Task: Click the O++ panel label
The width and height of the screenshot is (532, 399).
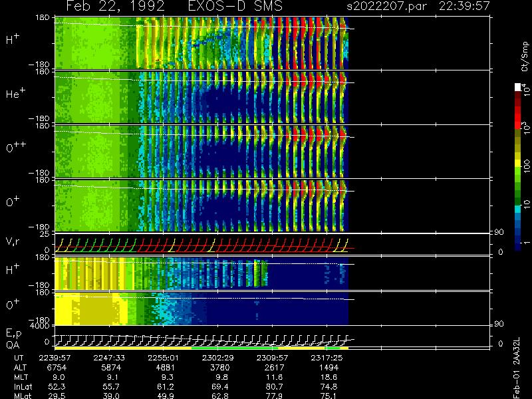Action: (x=16, y=147)
